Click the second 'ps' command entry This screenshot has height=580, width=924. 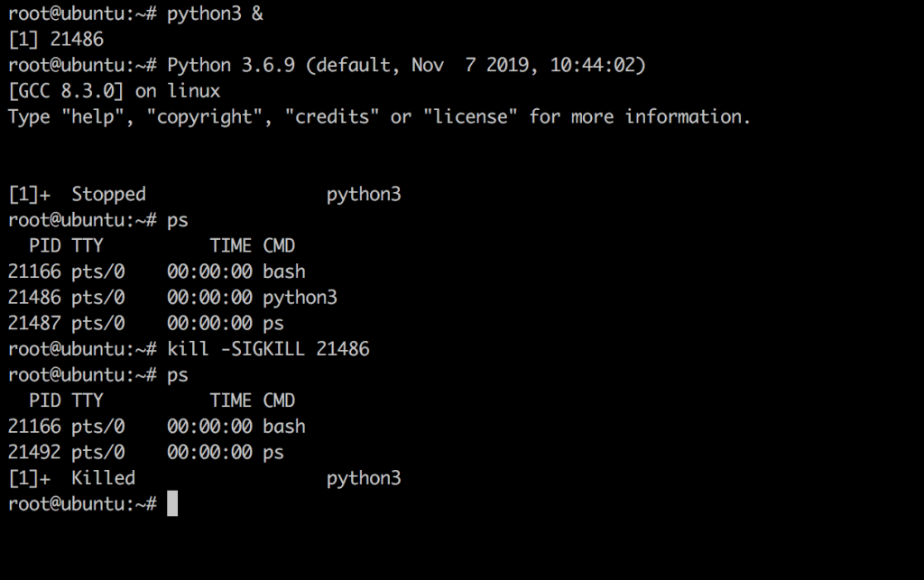click(x=178, y=375)
